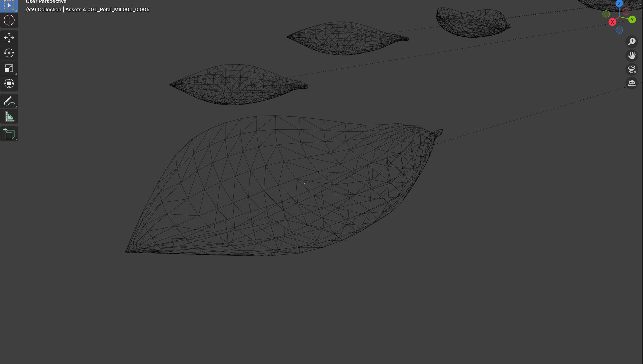Click the red X axis gizmo
Screen dimensions: 643x364
click(x=612, y=22)
